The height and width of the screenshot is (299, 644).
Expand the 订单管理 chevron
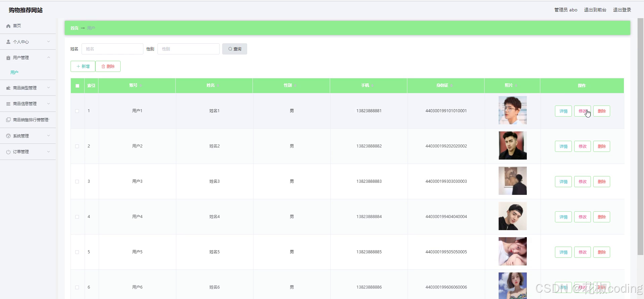tap(49, 152)
